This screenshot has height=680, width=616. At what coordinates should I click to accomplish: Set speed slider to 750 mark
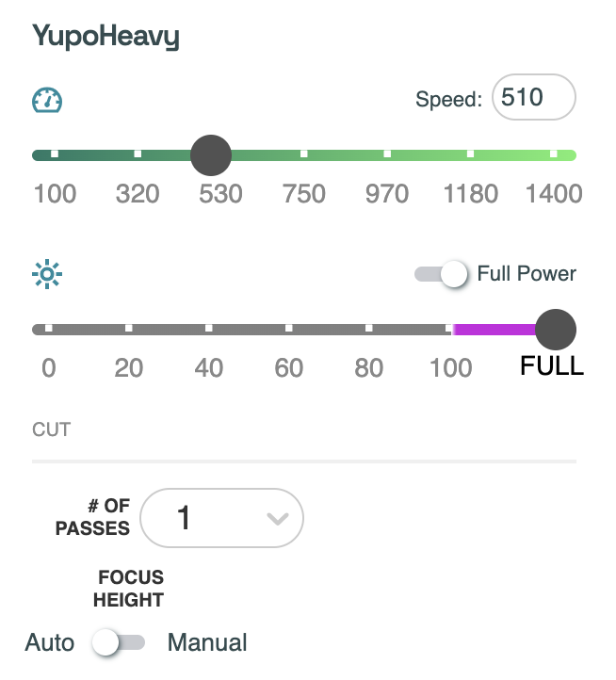[x=304, y=154]
